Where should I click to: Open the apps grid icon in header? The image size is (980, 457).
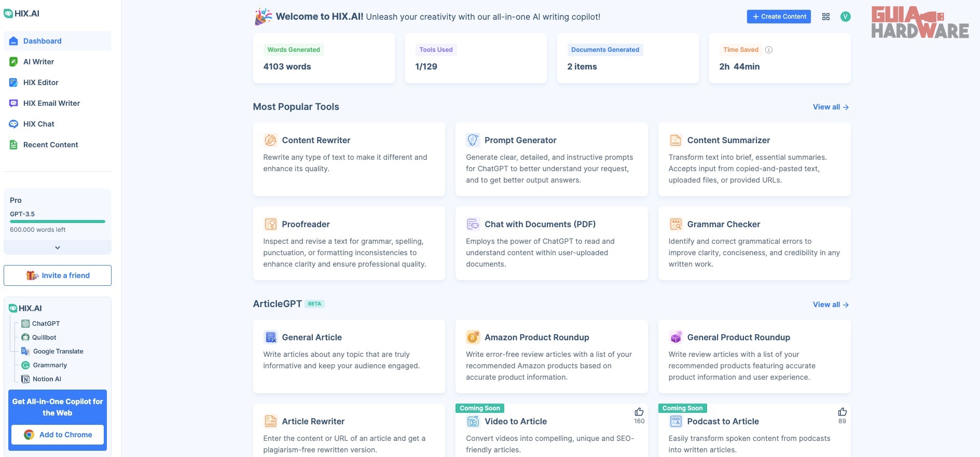click(826, 17)
